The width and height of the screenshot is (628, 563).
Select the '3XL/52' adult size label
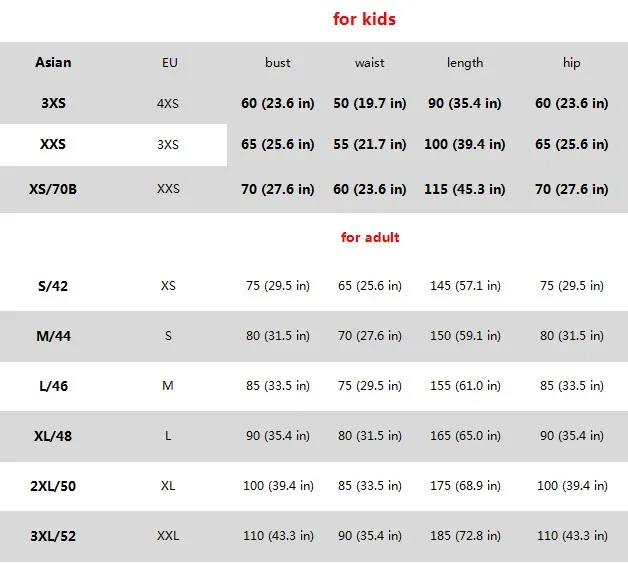click(53, 536)
